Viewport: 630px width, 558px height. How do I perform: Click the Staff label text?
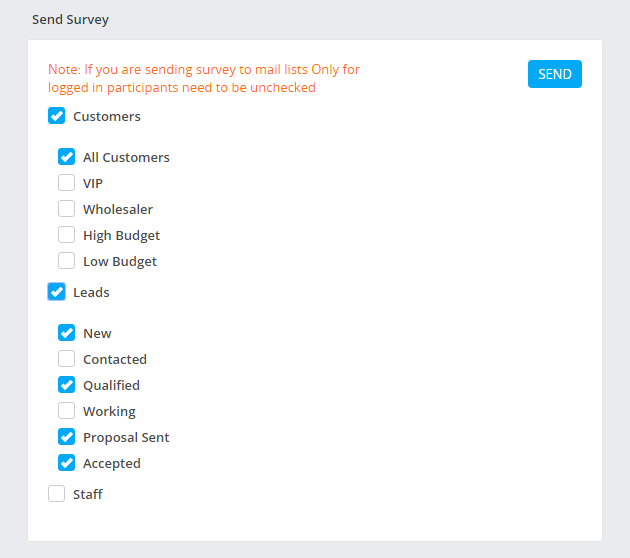pos(88,494)
